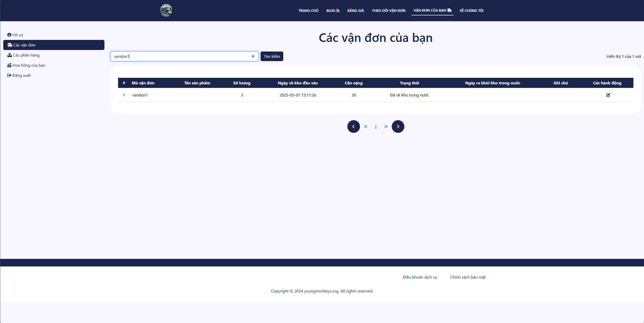Open THEO DÕI VẬN ĐƠN menu item
644x323 pixels.
tap(388, 11)
